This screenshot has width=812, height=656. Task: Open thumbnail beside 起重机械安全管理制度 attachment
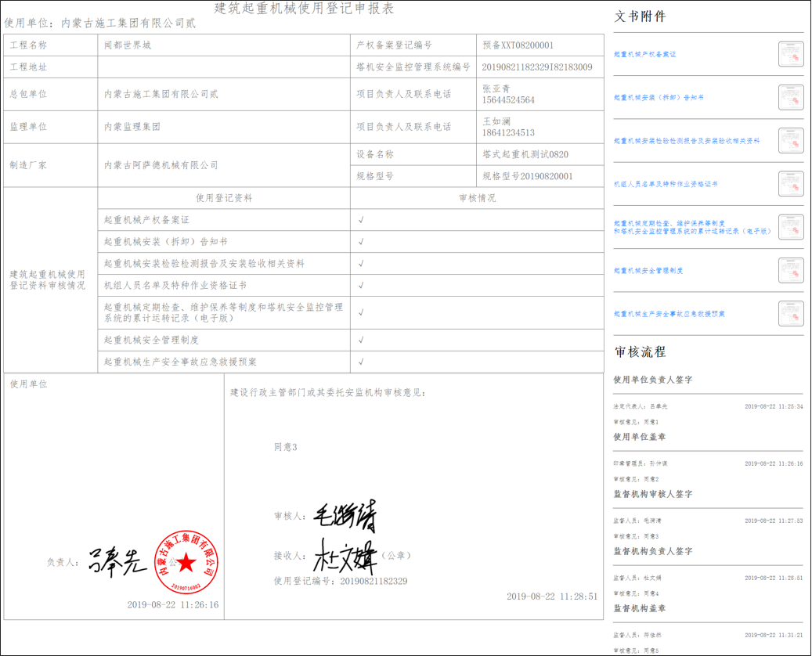click(x=791, y=270)
